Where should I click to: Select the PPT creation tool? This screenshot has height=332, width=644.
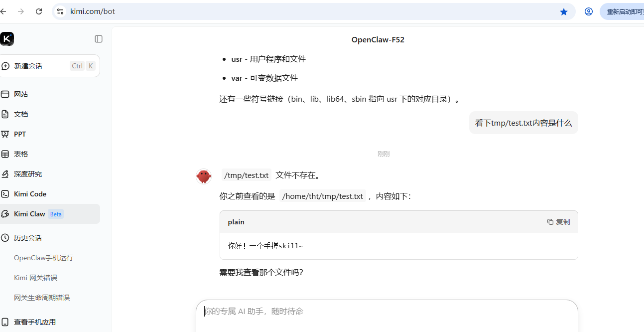coord(20,134)
